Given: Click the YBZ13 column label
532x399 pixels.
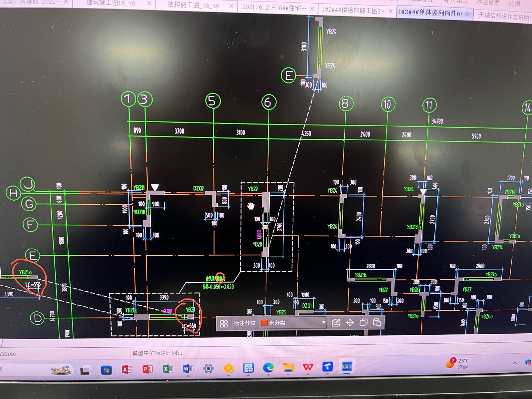Looking at the screenshot, I should coord(412,227).
